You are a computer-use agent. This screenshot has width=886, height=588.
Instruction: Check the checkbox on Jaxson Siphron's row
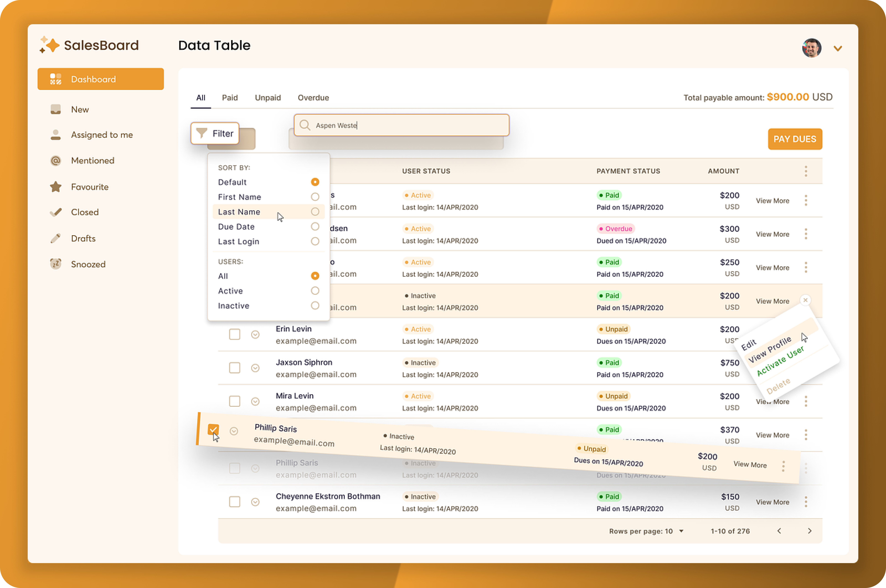235,368
